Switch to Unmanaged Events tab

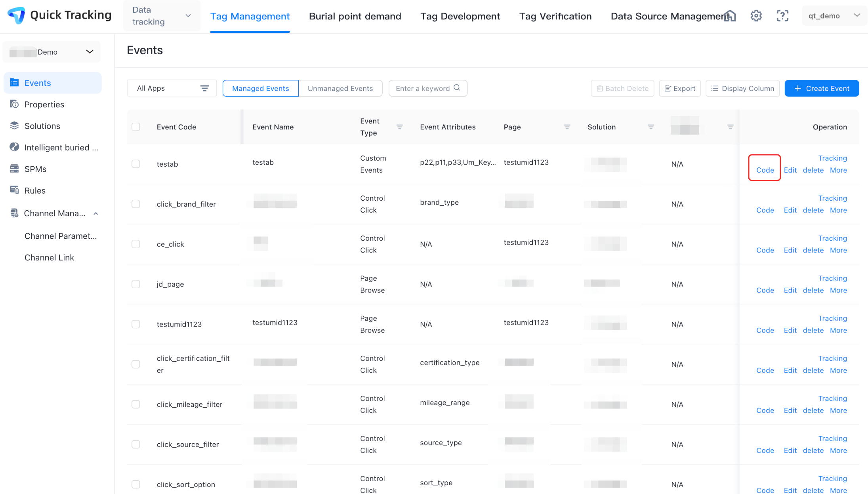pyautogui.click(x=340, y=88)
